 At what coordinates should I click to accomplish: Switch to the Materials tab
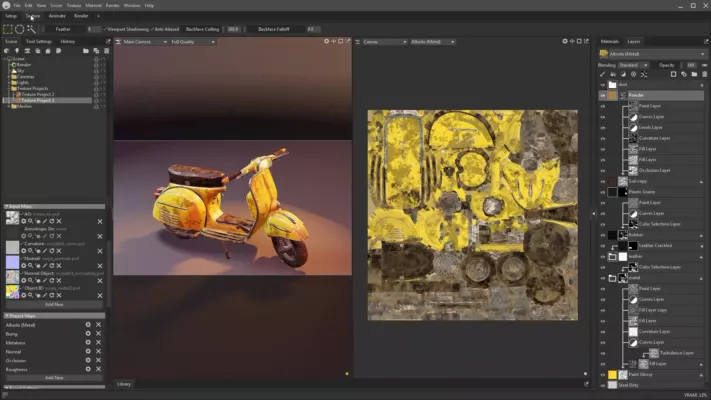coord(609,41)
